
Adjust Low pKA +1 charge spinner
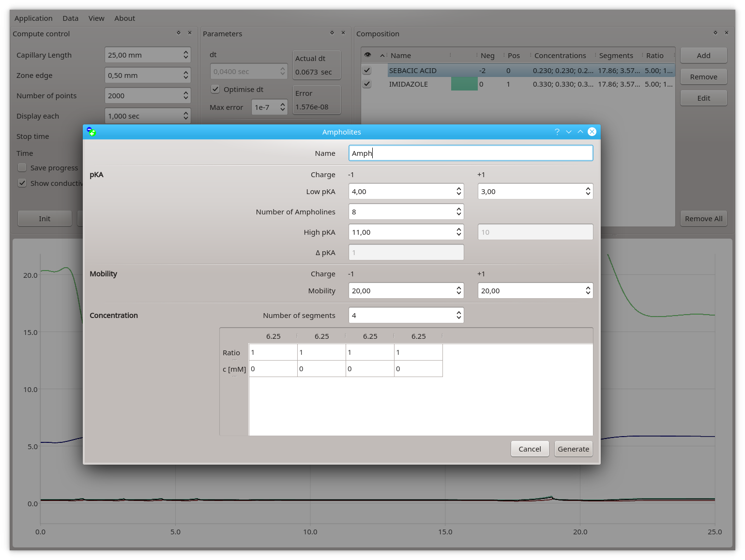click(588, 191)
